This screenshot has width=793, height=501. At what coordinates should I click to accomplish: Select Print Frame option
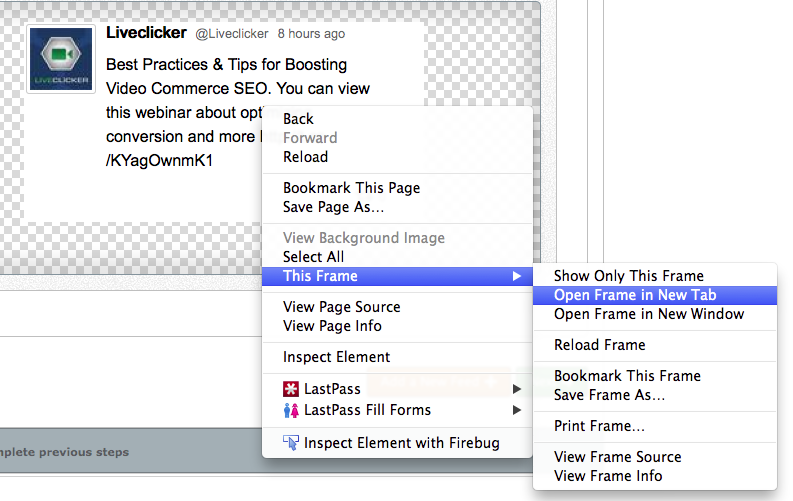(x=599, y=426)
